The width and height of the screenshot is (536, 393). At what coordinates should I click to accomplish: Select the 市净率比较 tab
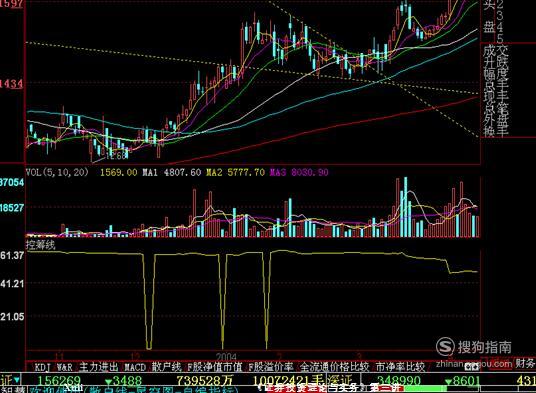(x=400, y=367)
